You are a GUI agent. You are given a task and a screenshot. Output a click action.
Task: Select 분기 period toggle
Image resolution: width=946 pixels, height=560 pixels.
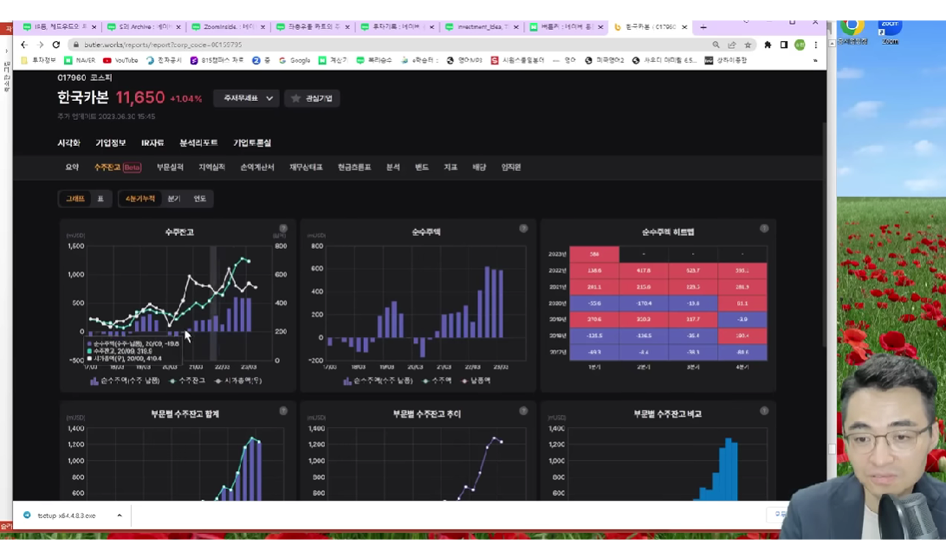pos(174,199)
